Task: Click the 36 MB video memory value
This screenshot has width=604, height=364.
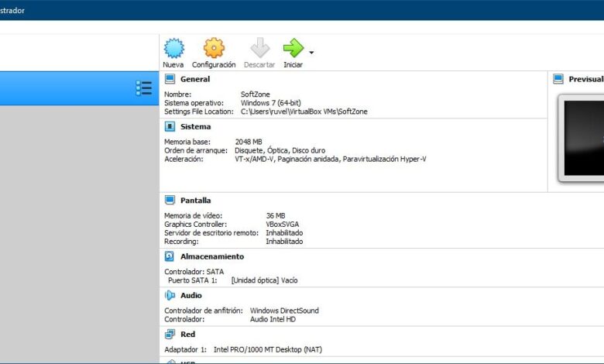Action: pyautogui.click(x=276, y=216)
